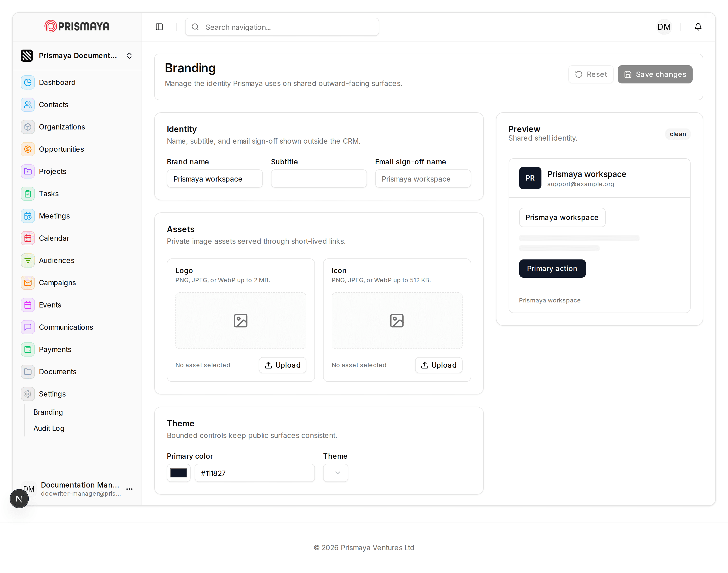Click the Prismaya workspace preview chip

tap(562, 217)
